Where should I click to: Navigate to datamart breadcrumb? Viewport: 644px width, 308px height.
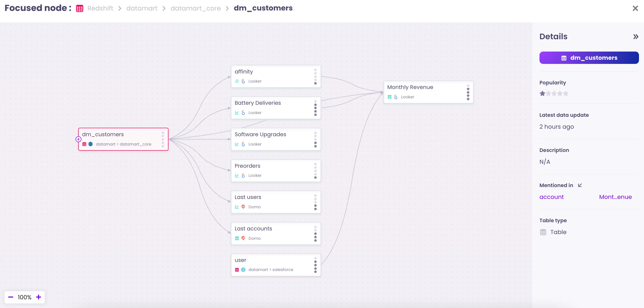(x=142, y=8)
